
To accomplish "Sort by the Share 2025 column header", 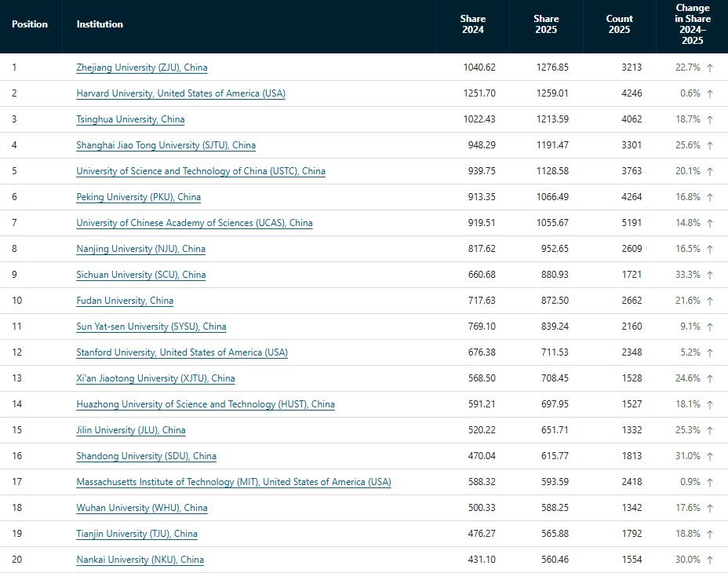I will (x=546, y=24).
